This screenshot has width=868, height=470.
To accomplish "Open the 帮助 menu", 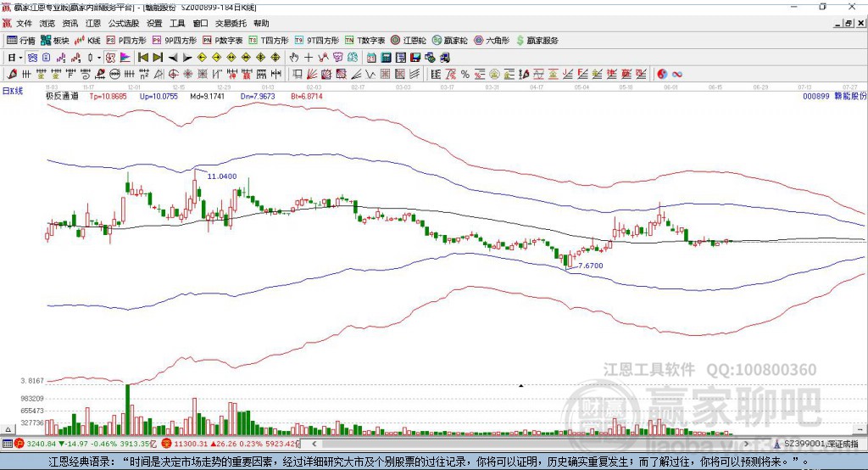I will click(x=261, y=23).
